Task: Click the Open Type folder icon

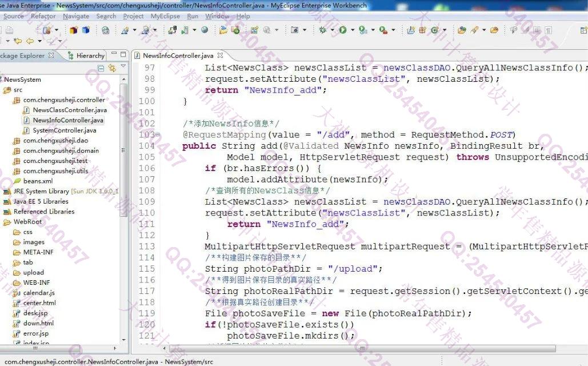Action: pos(462,30)
